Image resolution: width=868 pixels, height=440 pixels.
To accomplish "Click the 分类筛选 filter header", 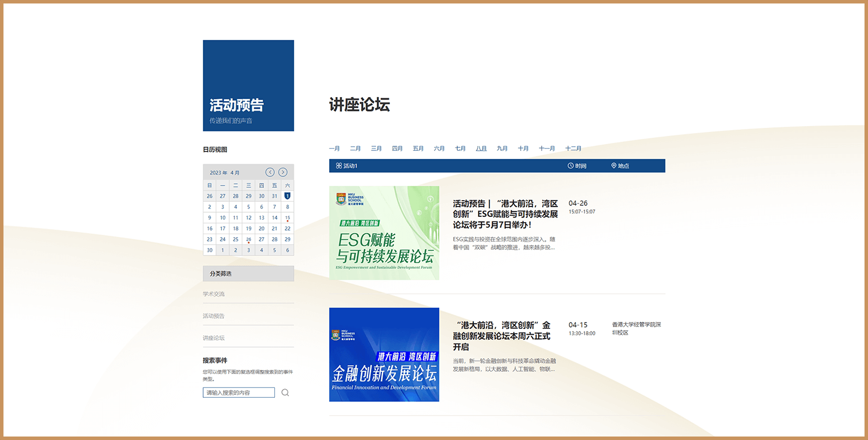I will (x=248, y=273).
